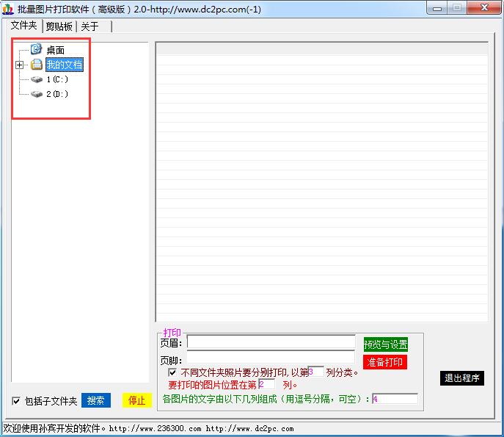
Task: Click the drive icon for 1 (C:)
Action: pos(37,79)
